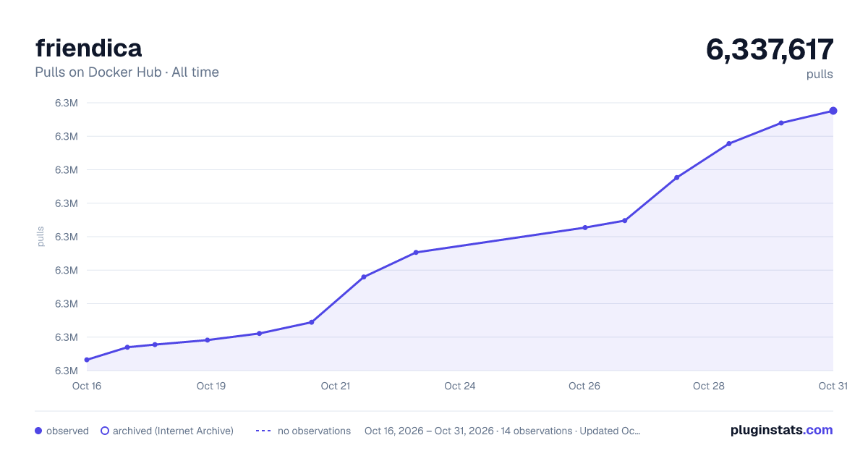This screenshot has height=456, width=868.
Task: Click the 'observed' legend label
Action: click(x=67, y=431)
